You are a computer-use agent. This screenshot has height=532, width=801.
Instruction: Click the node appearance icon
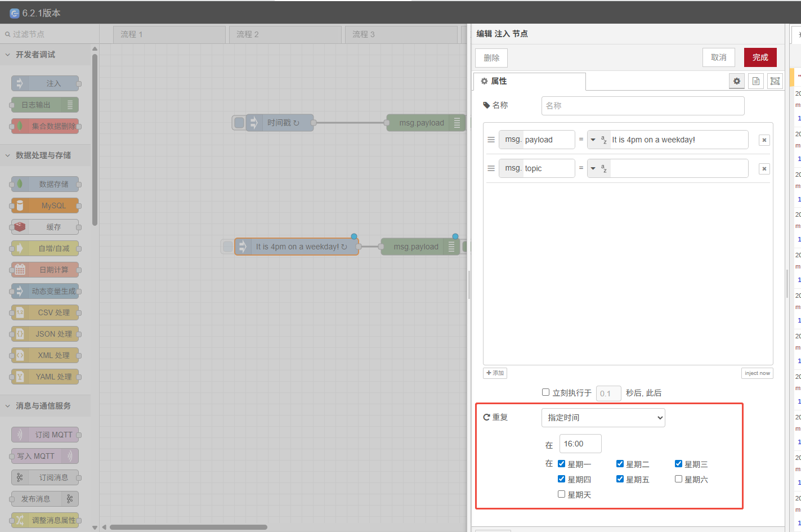pos(775,81)
